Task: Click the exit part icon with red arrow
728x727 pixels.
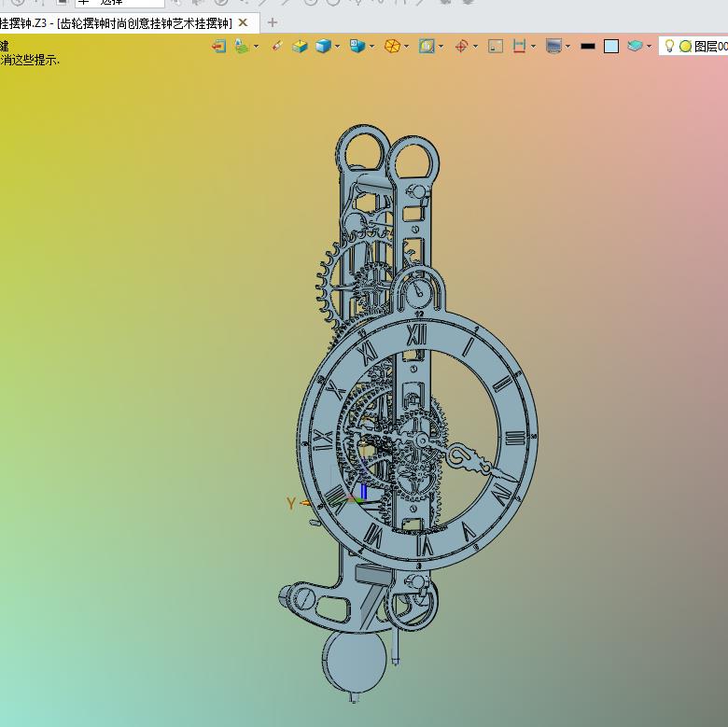Action: tap(218, 46)
